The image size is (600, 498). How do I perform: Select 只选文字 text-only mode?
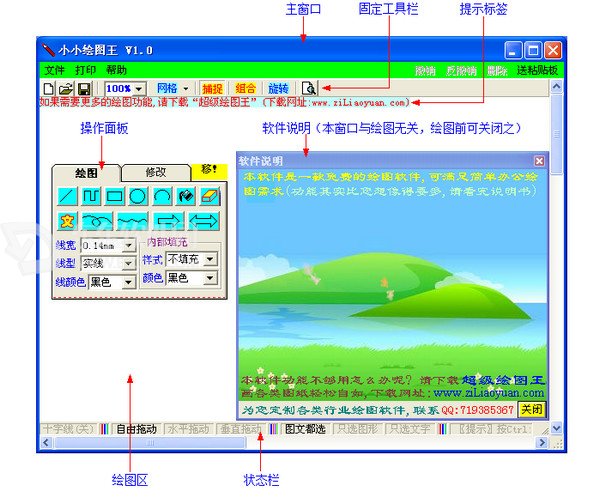pyautogui.click(x=409, y=429)
